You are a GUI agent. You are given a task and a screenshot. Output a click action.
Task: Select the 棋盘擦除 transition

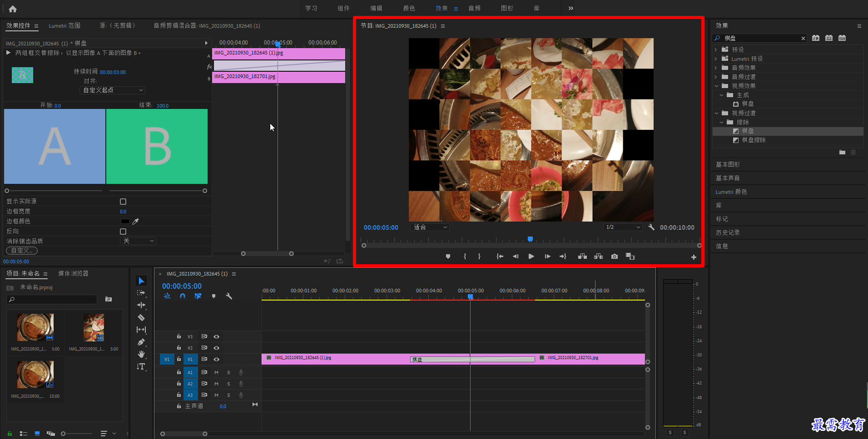[754, 140]
